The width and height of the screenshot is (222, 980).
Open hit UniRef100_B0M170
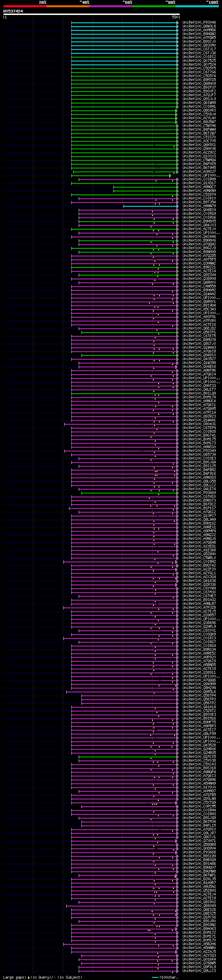click(x=199, y=940)
